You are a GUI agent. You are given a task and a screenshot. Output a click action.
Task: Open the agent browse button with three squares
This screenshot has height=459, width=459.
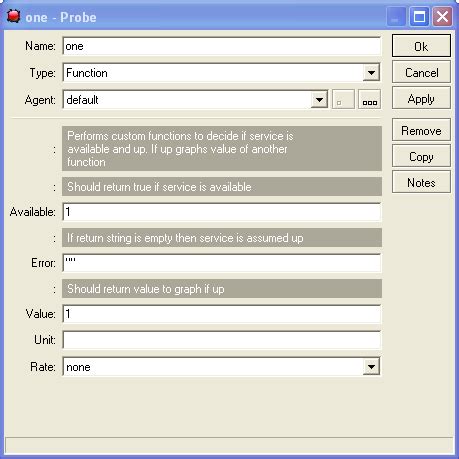point(369,99)
